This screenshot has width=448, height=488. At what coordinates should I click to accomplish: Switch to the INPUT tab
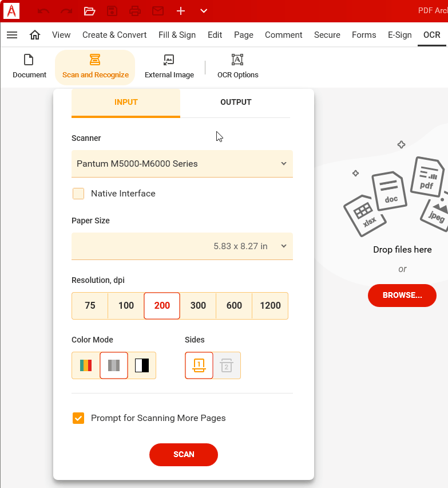(x=126, y=103)
